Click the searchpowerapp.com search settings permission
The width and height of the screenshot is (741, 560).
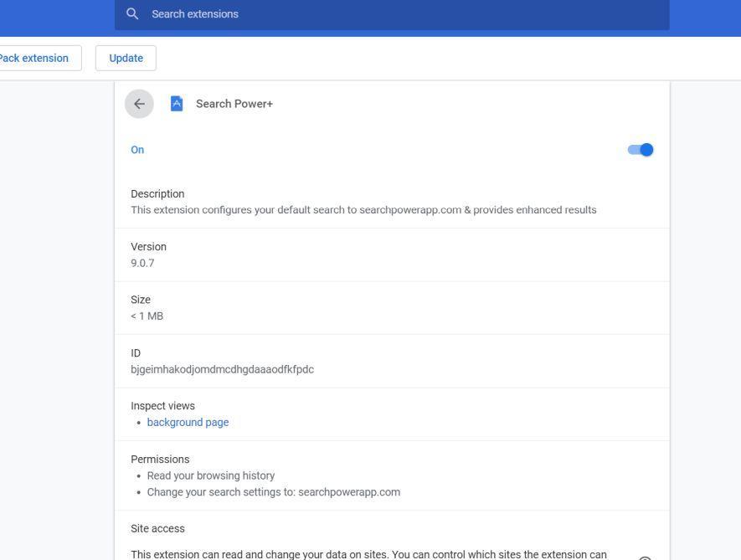click(274, 491)
